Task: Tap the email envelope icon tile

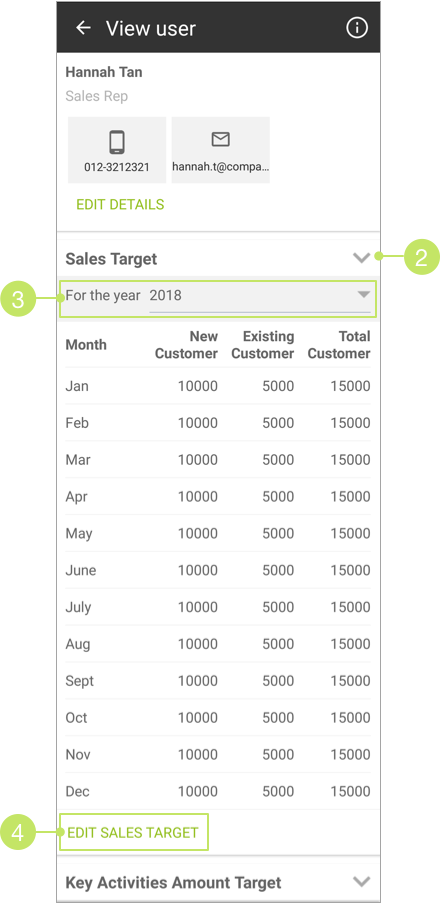Action: [220, 150]
